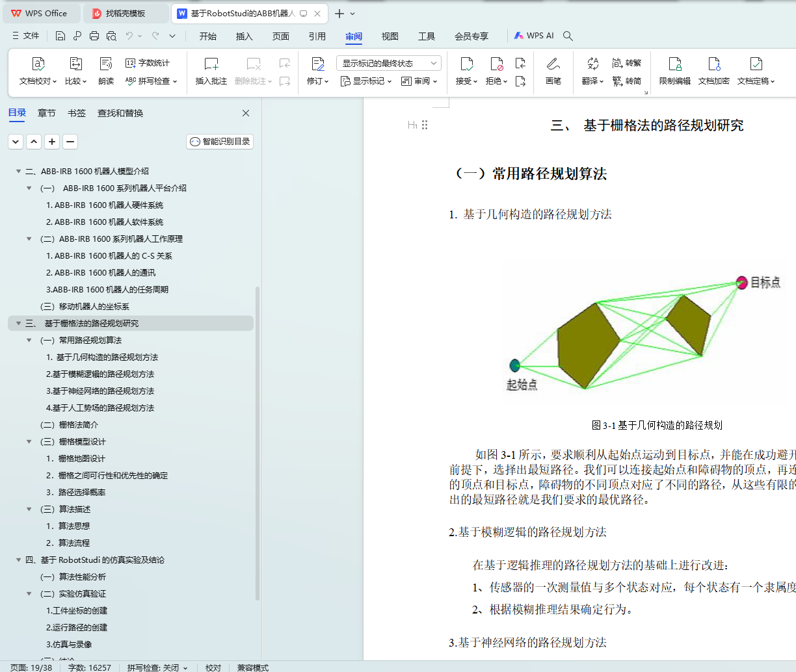
Task: Switch to the 视图 ribbon tab
Action: pos(390,36)
